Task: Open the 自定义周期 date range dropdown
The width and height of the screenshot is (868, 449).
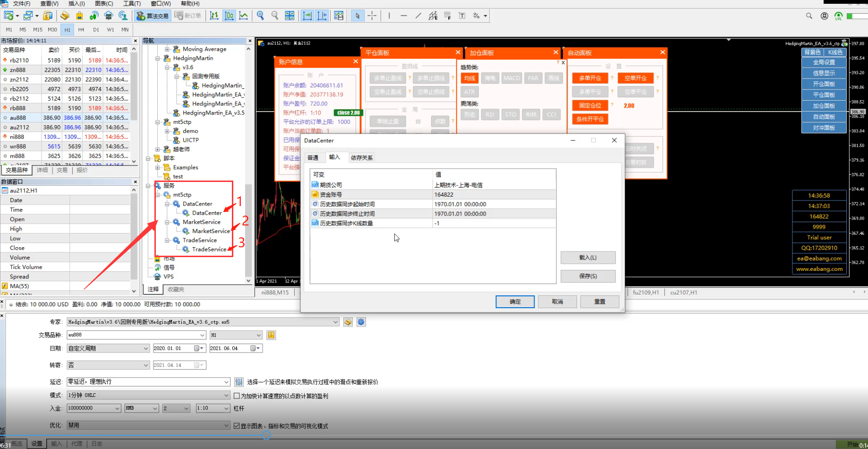Action: (x=145, y=348)
